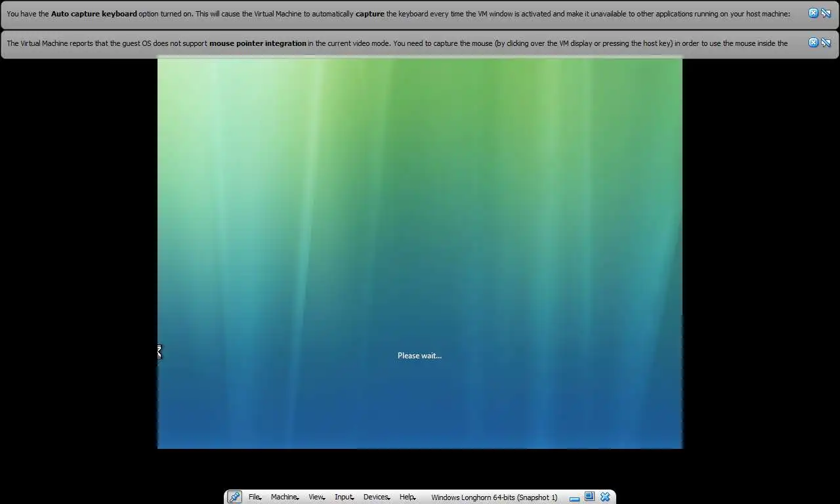Image resolution: width=840 pixels, height=504 pixels.
Task: Open the View menu
Action: [x=316, y=497]
